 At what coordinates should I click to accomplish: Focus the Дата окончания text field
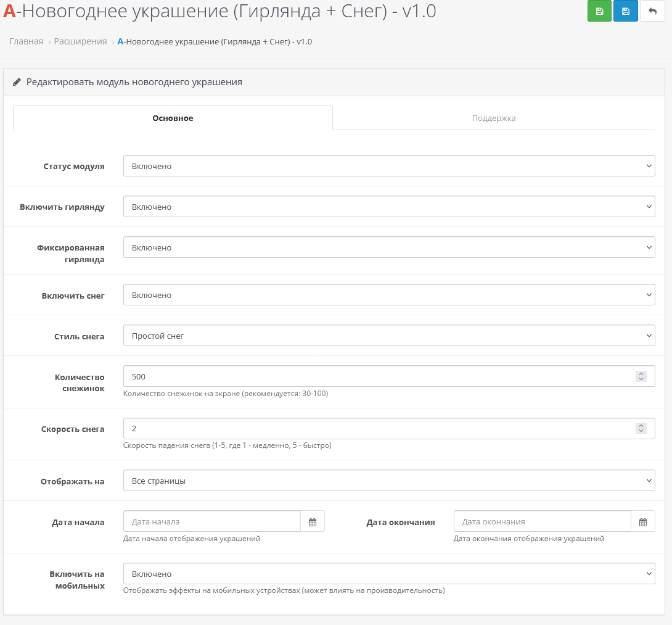tap(542, 522)
